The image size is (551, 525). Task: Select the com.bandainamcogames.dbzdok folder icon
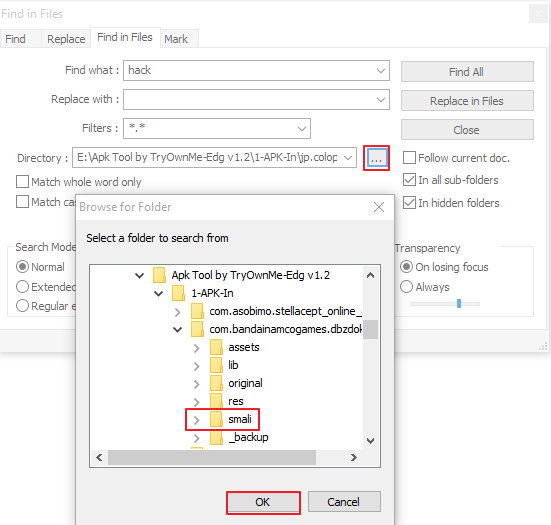point(197,329)
